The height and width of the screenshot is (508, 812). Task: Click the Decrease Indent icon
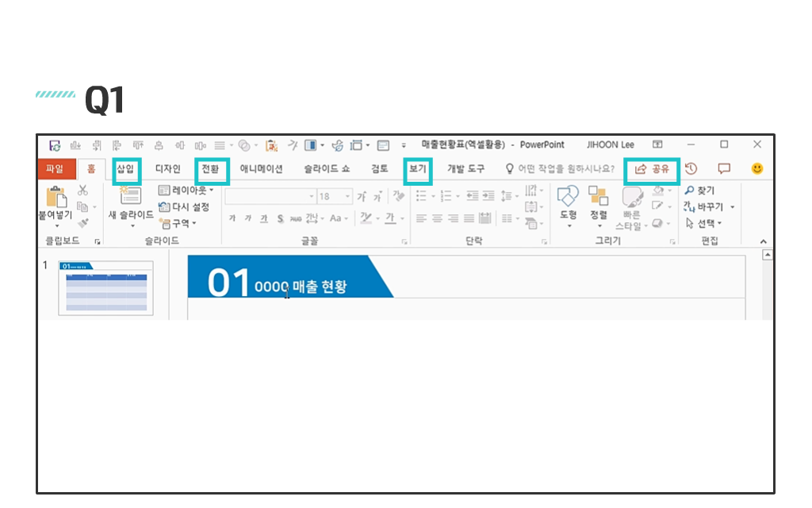(473, 195)
